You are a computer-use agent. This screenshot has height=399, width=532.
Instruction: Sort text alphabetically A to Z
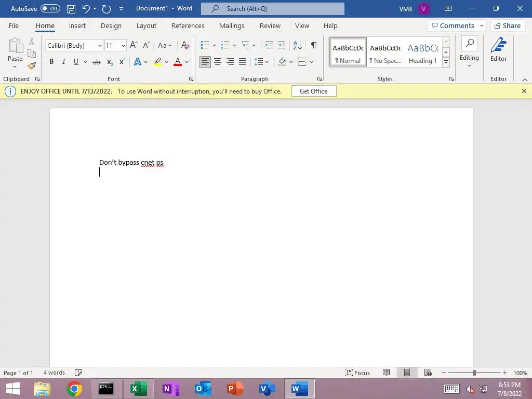[x=298, y=45]
